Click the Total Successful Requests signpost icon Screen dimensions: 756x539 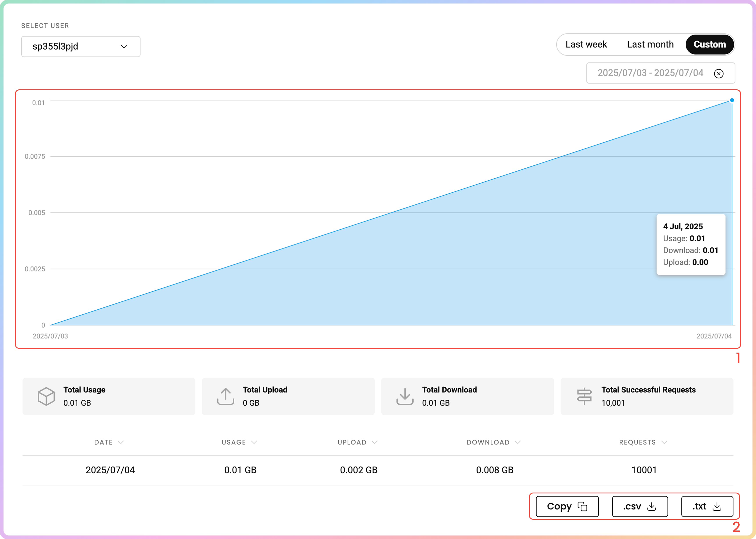(584, 396)
